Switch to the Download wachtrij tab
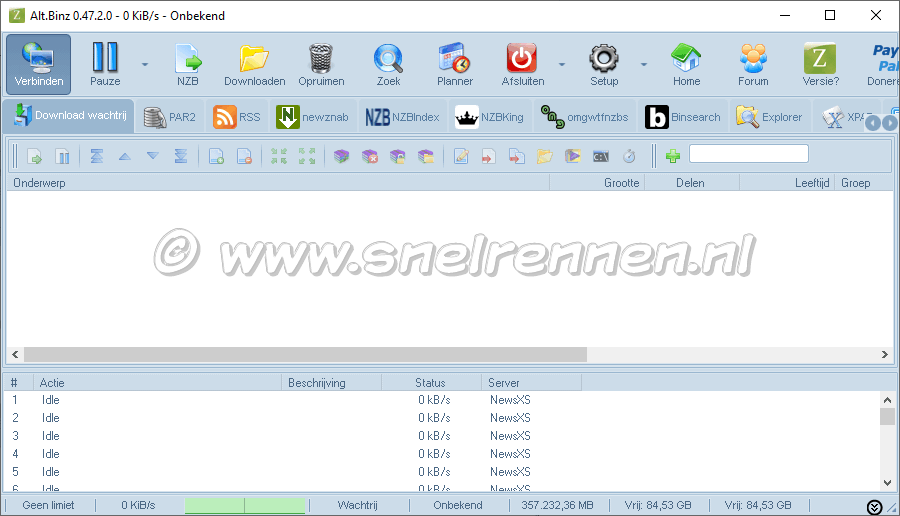 [69, 116]
